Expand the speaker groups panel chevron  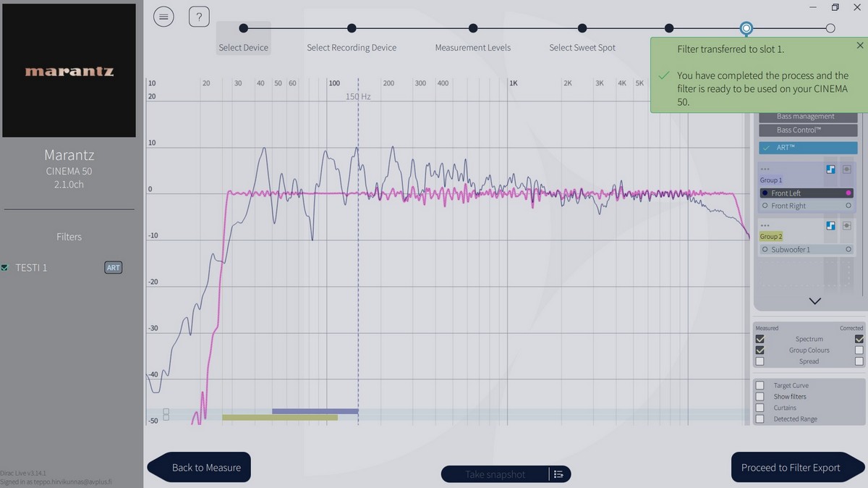click(x=815, y=300)
